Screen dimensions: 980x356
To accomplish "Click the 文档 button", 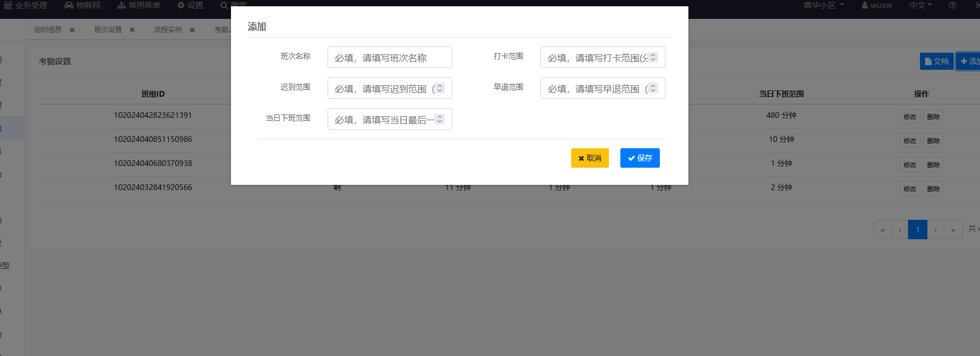I will click(937, 61).
